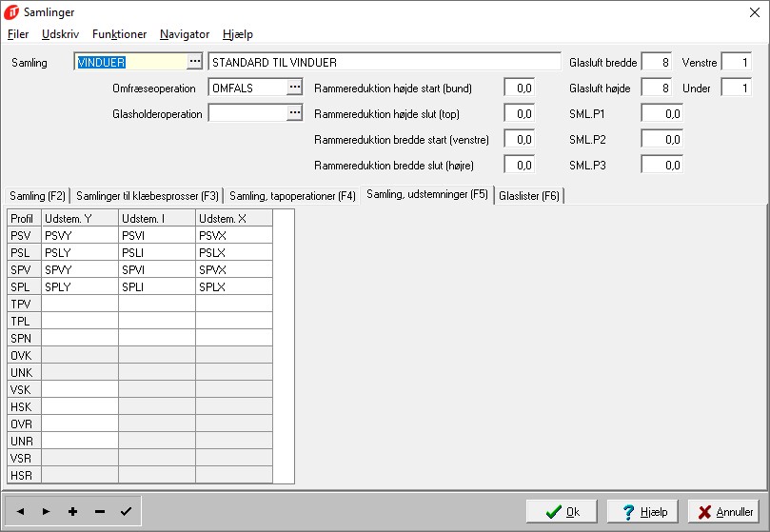Image resolution: width=770 pixels, height=532 pixels.
Task: Select the HSR profile row header
Action: click(24, 476)
